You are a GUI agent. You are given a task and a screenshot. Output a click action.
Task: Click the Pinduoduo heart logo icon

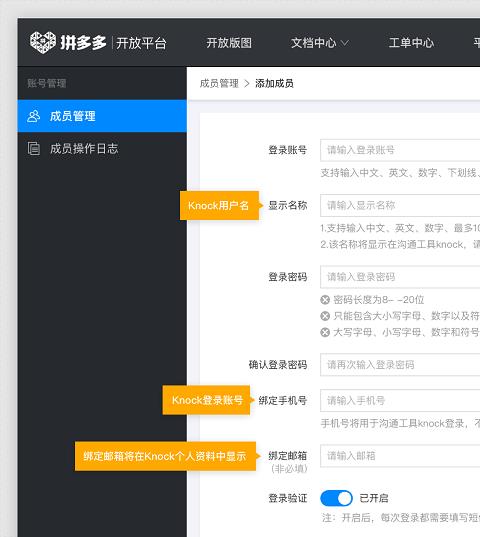[43, 42]
